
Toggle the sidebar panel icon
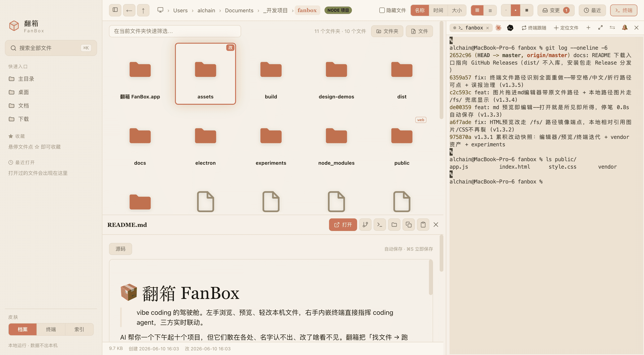click(115, 10)
